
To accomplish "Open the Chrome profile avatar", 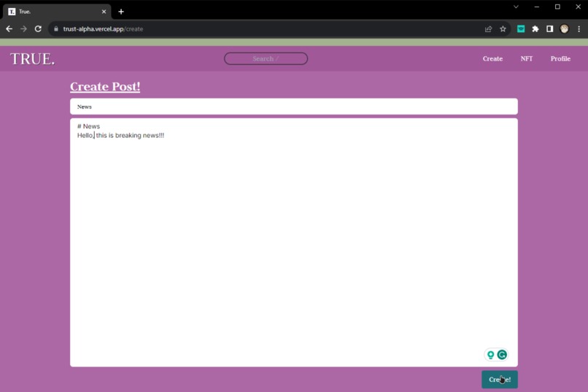I will pyautogui.click(x=565, y=29).
